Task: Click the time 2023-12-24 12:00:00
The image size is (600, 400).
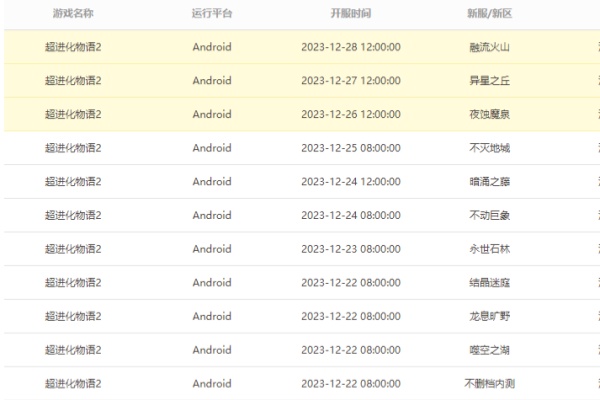Action: (x=351, y=182)
